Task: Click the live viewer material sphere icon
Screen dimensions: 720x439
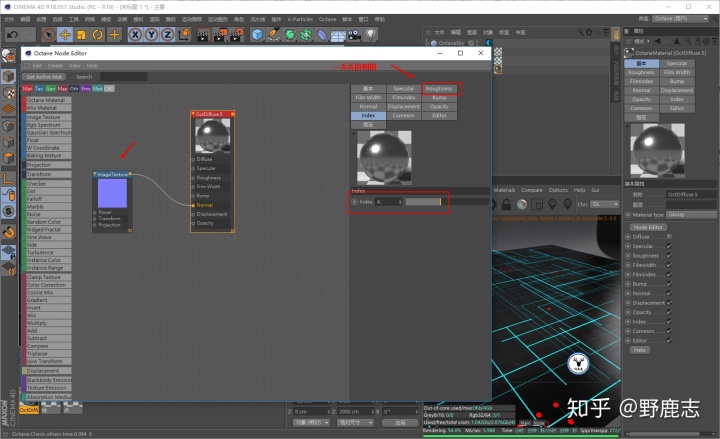Action: click(522, 204)
